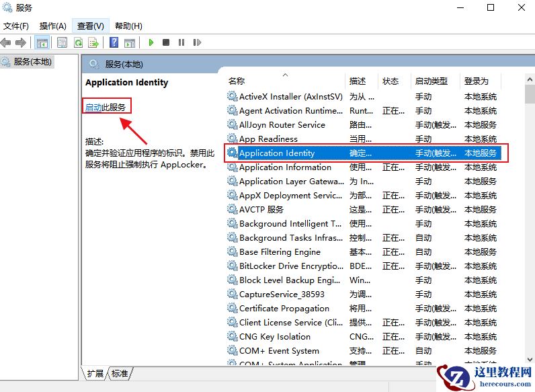Click gear icon of AVCTP 服务 row
The width and height of the screenshot is (535, 392).
233,209
